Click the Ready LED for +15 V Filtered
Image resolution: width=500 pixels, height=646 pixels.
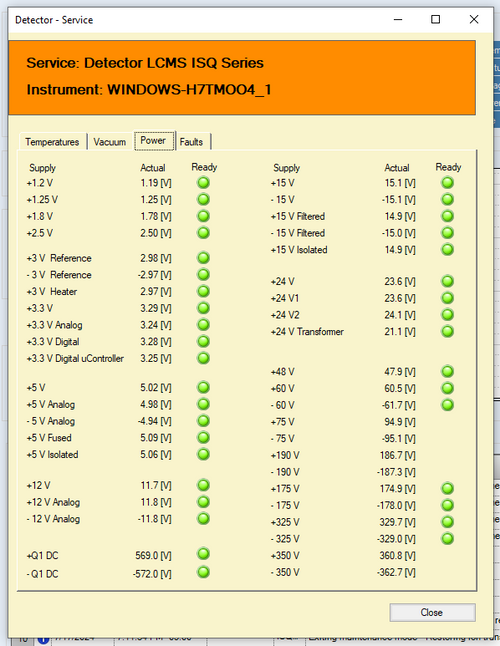448,216
